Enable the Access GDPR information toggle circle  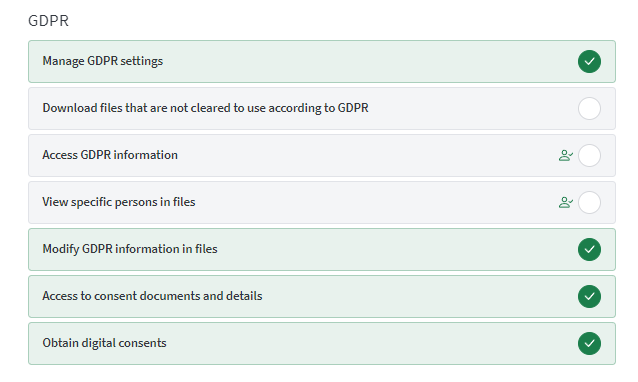click(x=589, y=155)
